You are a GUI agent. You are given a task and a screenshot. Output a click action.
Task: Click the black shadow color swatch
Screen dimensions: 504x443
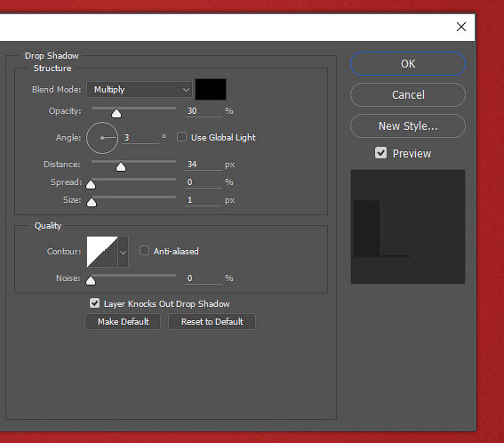tap(211, 90)
